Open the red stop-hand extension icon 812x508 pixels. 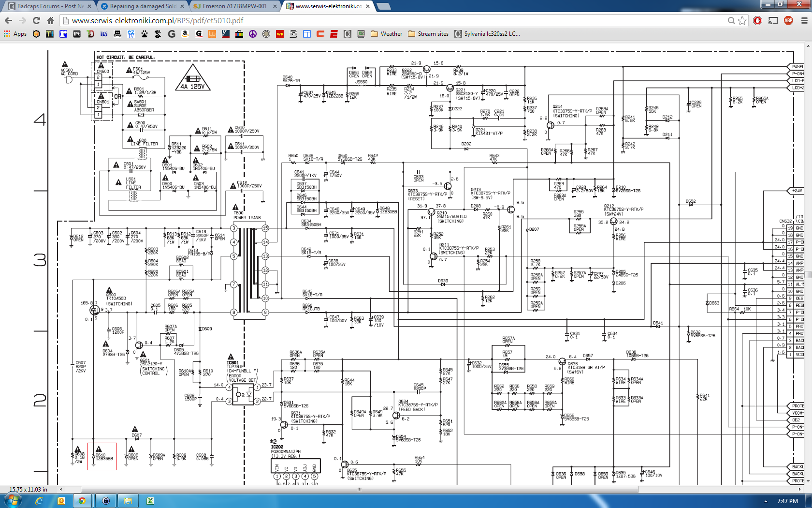(758, 20)
